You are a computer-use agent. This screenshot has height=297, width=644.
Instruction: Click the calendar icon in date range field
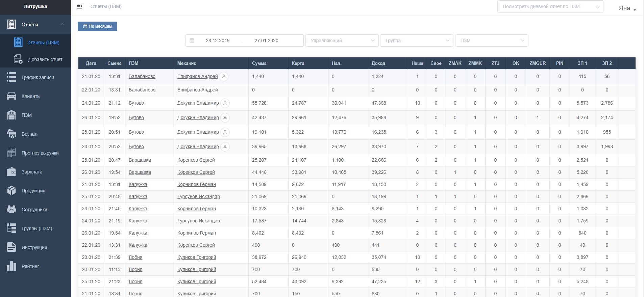click(x=192, y=40)
